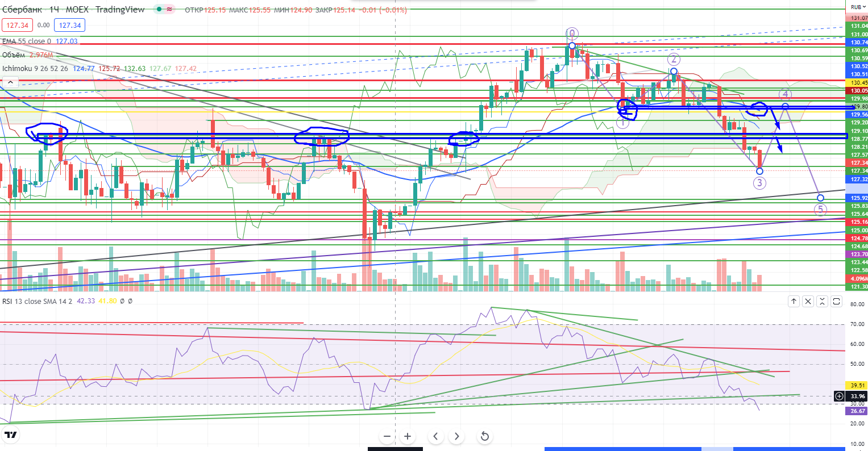Screen dimensions: 868x451
Task: Move RSI pane up with arrow
Action: pos(794,302)
